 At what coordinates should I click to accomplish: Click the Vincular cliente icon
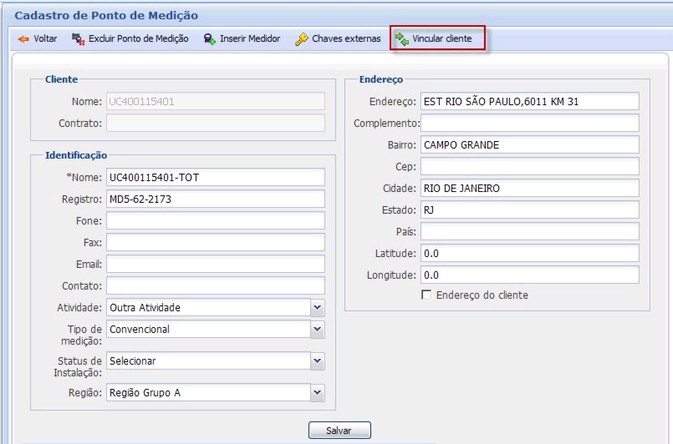[402, 39]
